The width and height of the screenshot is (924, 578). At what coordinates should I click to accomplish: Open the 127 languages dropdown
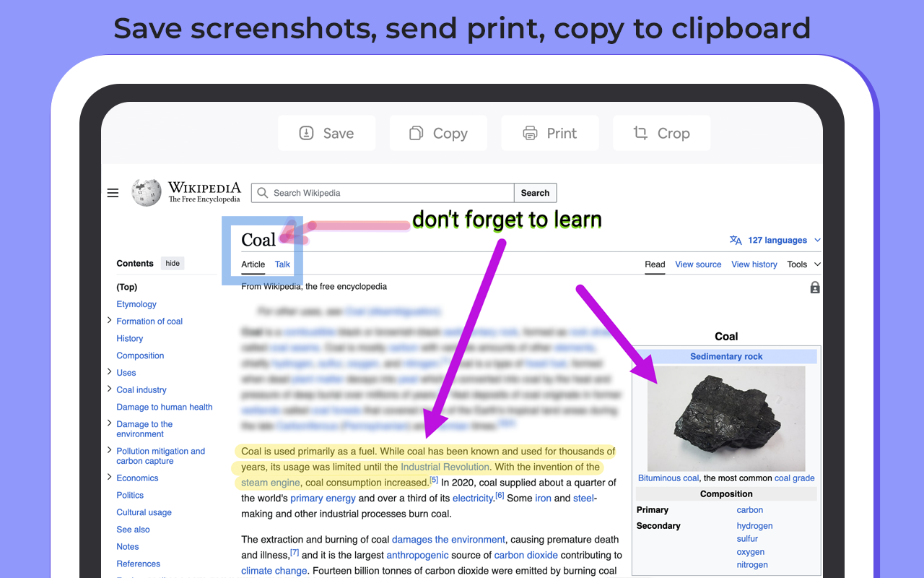point(784,240)
